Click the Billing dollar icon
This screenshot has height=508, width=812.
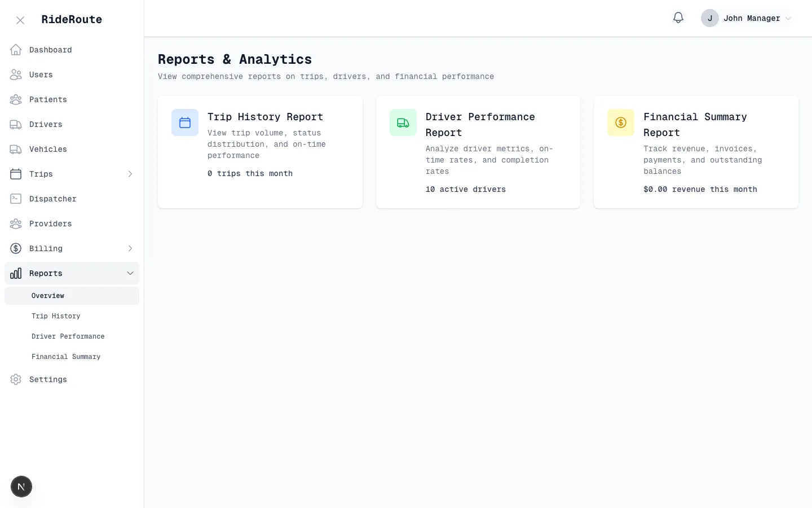click(x=16, y=248)
